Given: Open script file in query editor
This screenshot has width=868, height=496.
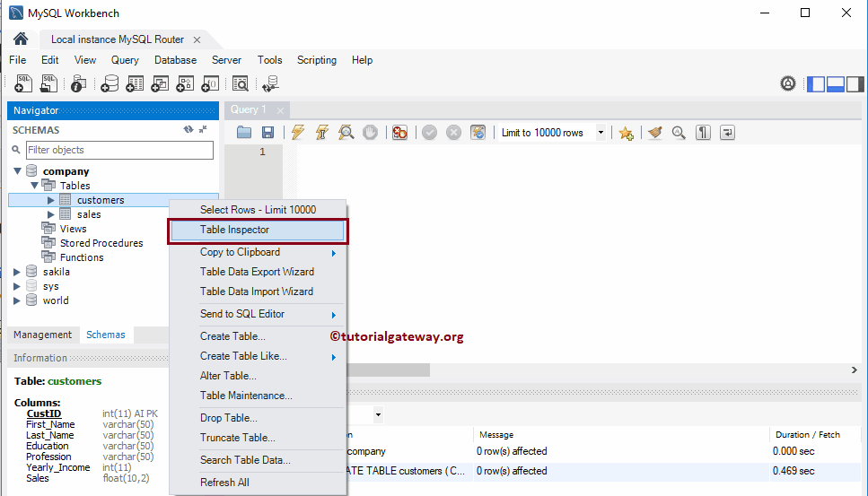Looking at the screenshot, I should pos(244,132).
